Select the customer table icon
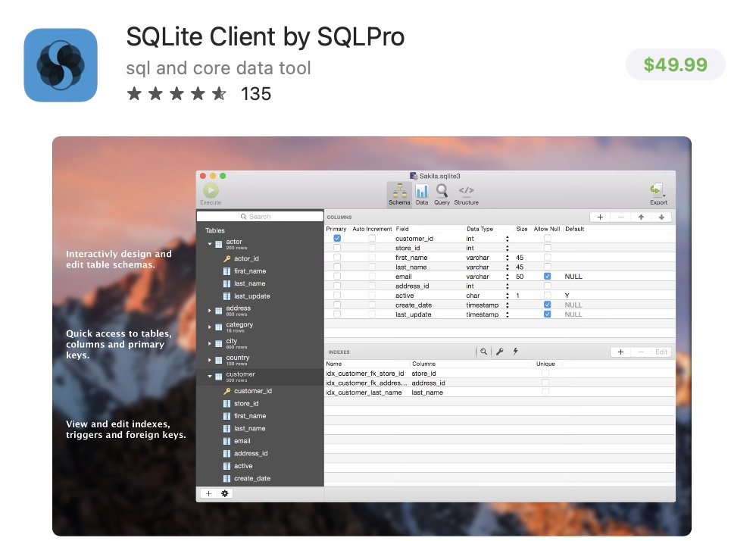This screenshot has height=541, width=756. pyautogui.click(x=218, y=376)
